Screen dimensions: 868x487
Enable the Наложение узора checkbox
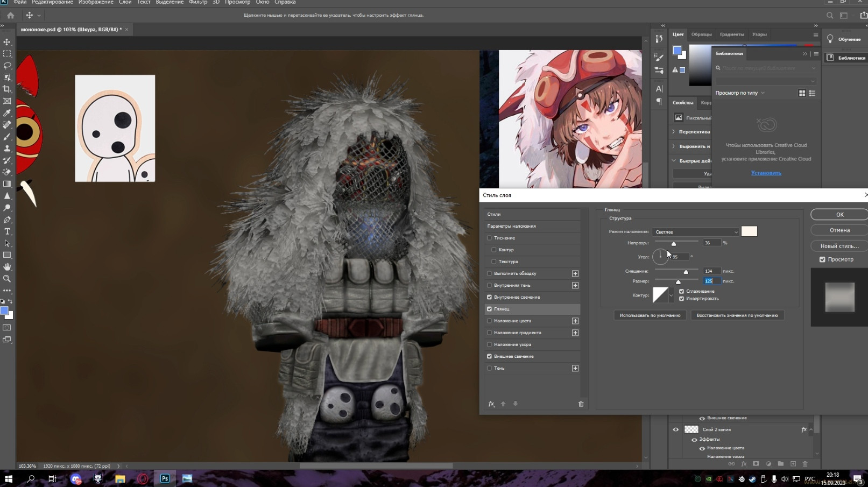(x=489, y=344)
